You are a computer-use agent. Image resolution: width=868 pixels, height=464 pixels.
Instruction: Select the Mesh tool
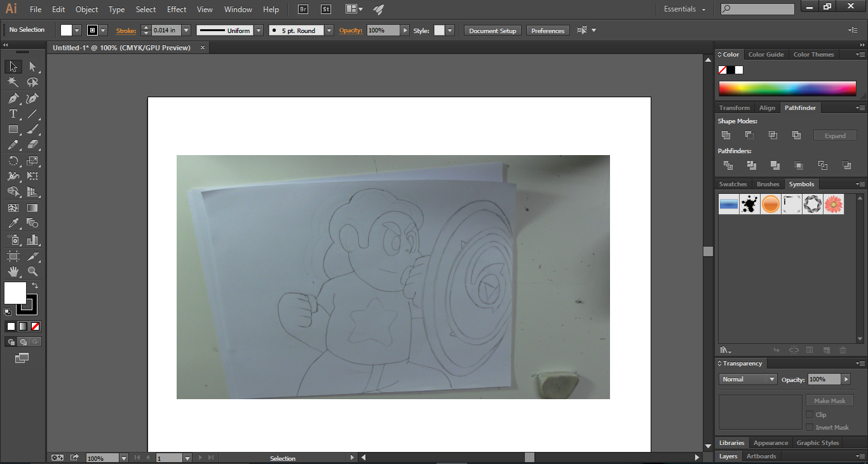tap(13, 208)
